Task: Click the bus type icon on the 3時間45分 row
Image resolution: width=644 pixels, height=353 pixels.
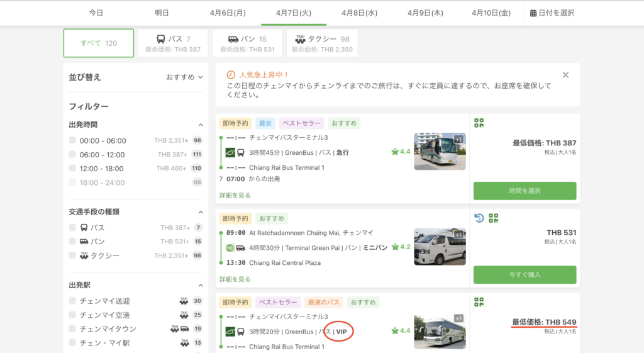Action: pyautogui.click(x=241, y=152)
